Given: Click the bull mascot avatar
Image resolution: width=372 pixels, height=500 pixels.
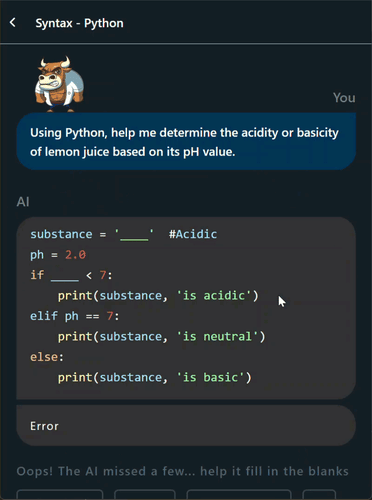Looking at the screenshot, I should (59, 84).
